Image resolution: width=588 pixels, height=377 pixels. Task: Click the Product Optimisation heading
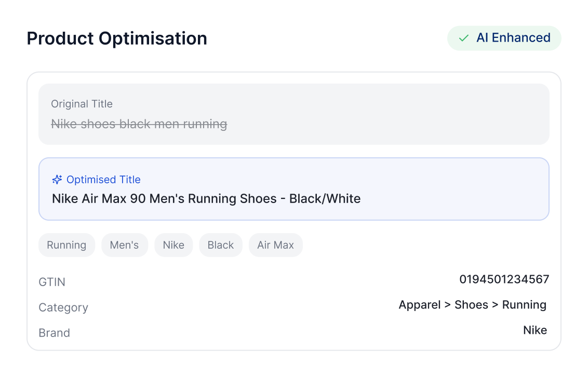tap(117, 38)
